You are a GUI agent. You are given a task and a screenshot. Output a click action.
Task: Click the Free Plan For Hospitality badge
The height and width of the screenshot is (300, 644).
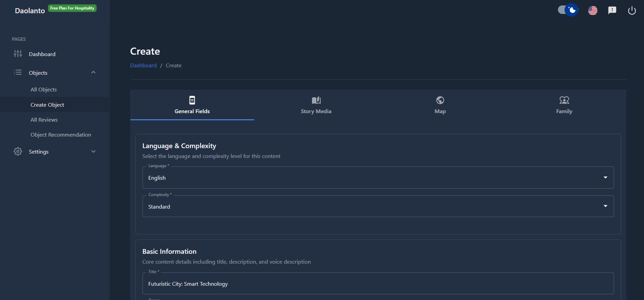pyautogui.click(x=72, y=8)
